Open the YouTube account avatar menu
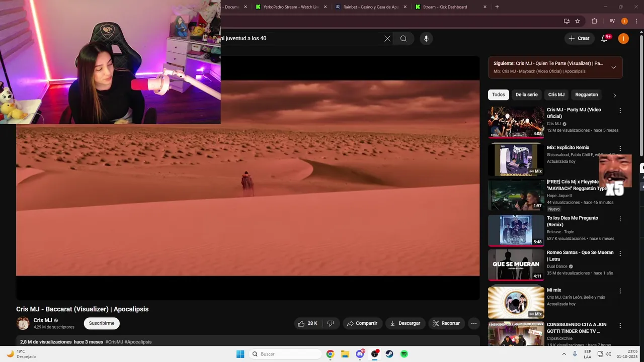This screenshot has height=362, width=644. click(623, 38)
